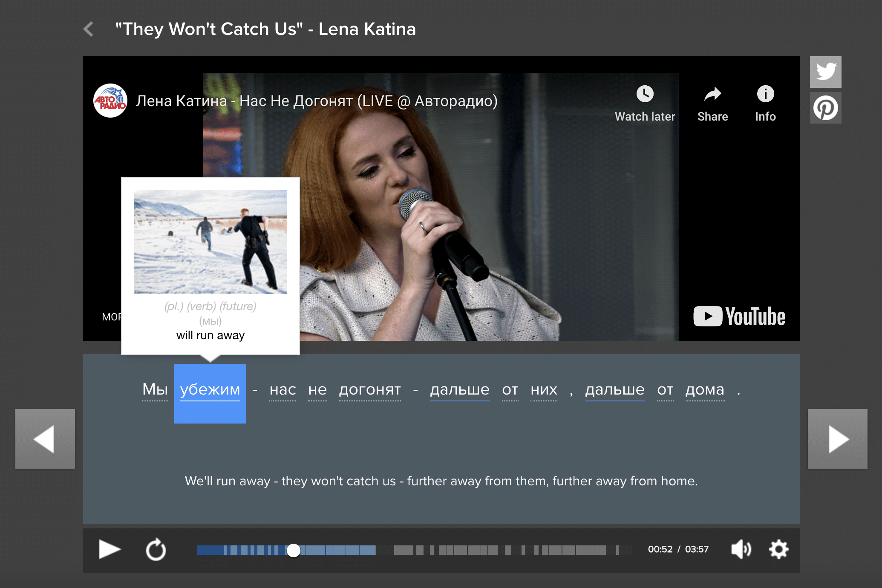Click the highlighted word убежим
This screenshot has height=588, width=882.
(x=210, y=390)
